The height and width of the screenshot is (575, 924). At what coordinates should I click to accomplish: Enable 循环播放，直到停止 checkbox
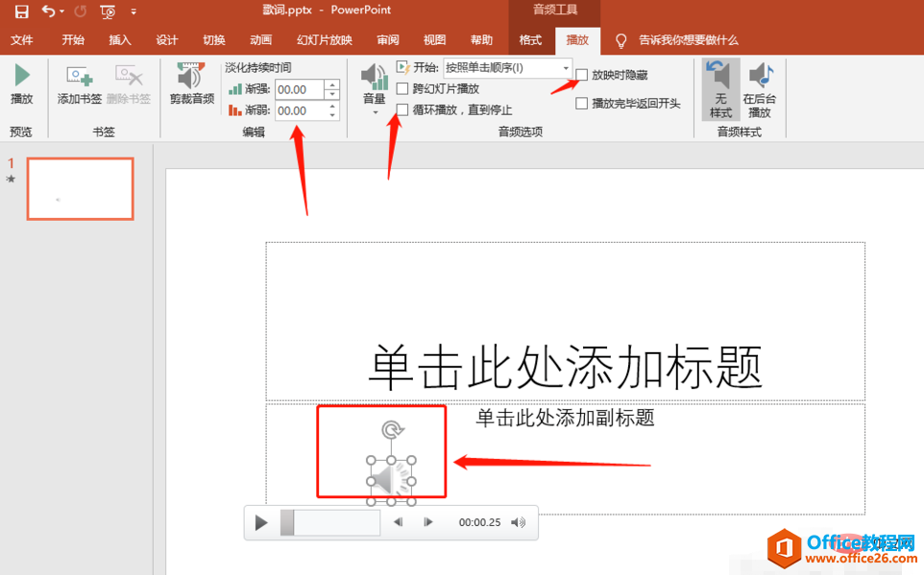[x=402, y=109]
